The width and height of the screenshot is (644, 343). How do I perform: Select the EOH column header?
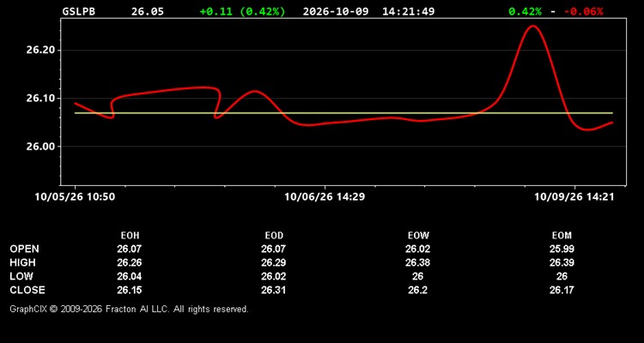pos(130,236)
